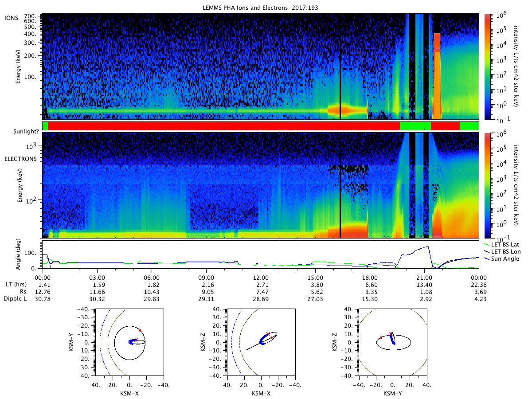Click the electrons Energy (keV) axis label
The width and height of the screenshot is (532, 399).
coord(19,186)
